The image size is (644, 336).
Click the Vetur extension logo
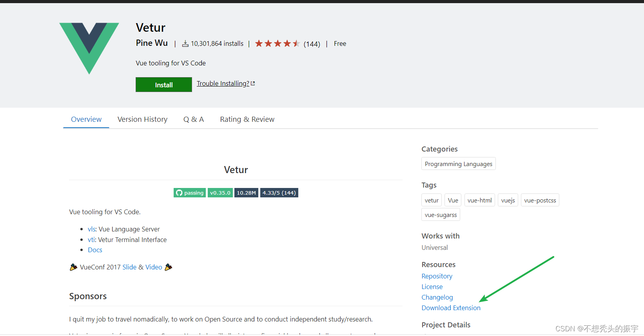coord(89,48)
